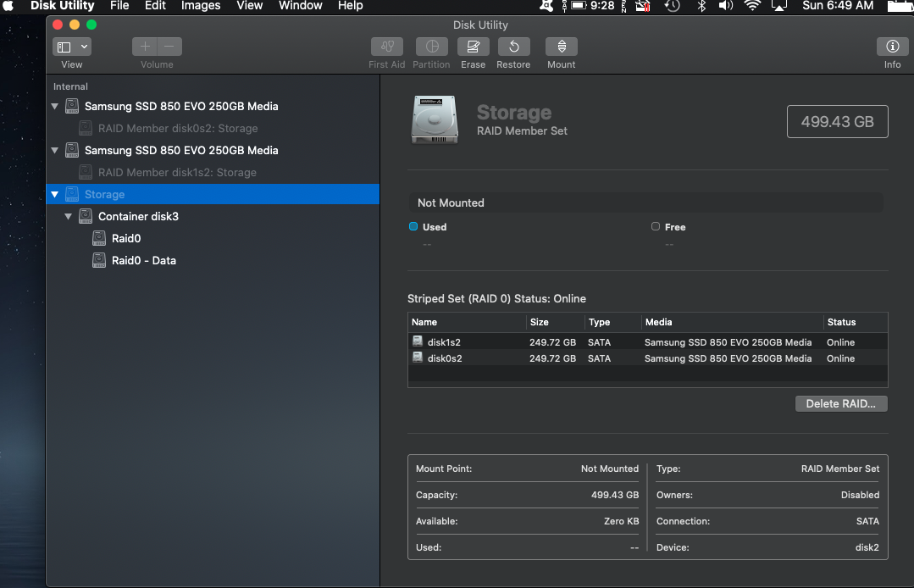Image resolution: width=914 pixels, height=588 pixels.
Task: Click the large Storage hard drive image
Action: click(435, 120)
